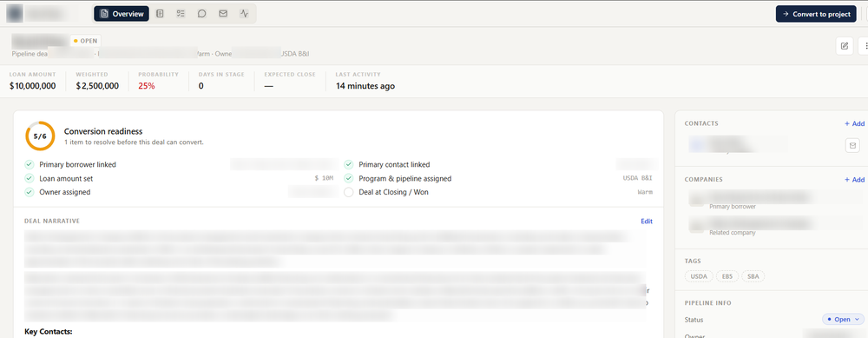Open the activity pulse tab icon
The height and width of the screenshot is (338, 868).
click(x=244, y=14)
